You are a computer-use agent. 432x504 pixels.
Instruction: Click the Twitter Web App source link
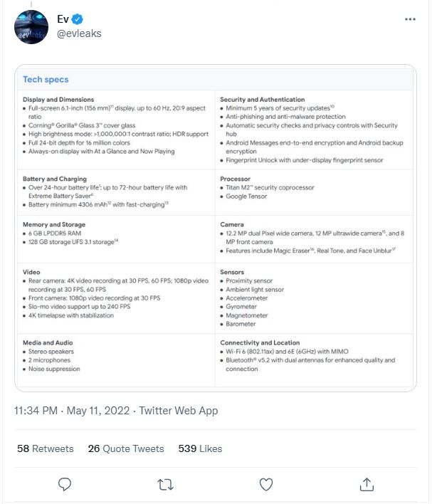179,411
